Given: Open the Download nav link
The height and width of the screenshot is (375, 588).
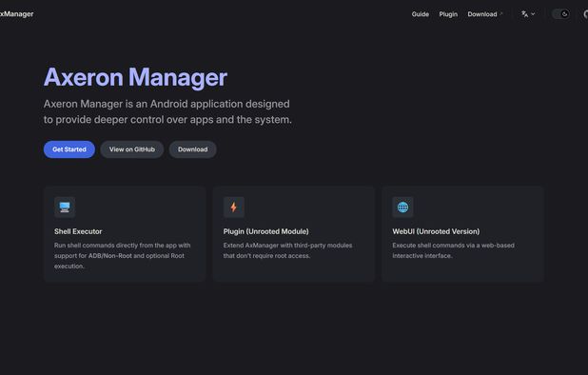Looking at the screenshot, I should [484, 14].
